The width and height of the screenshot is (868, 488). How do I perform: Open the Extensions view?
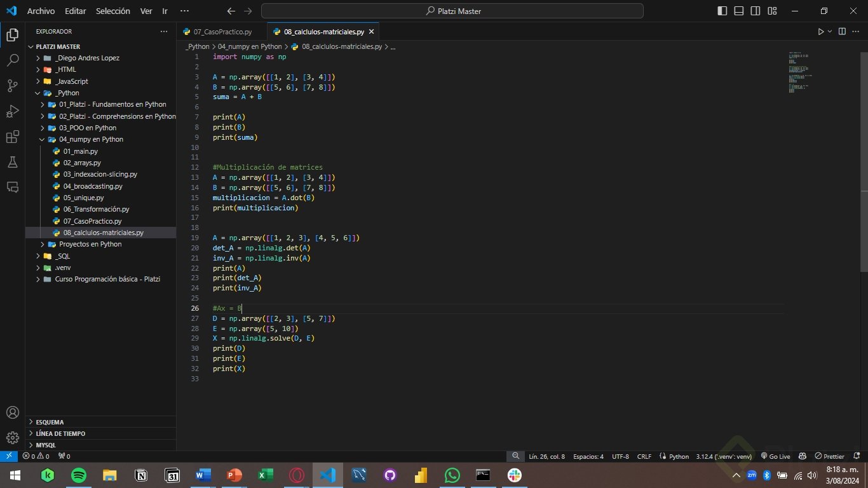click(x=12, y=137)
